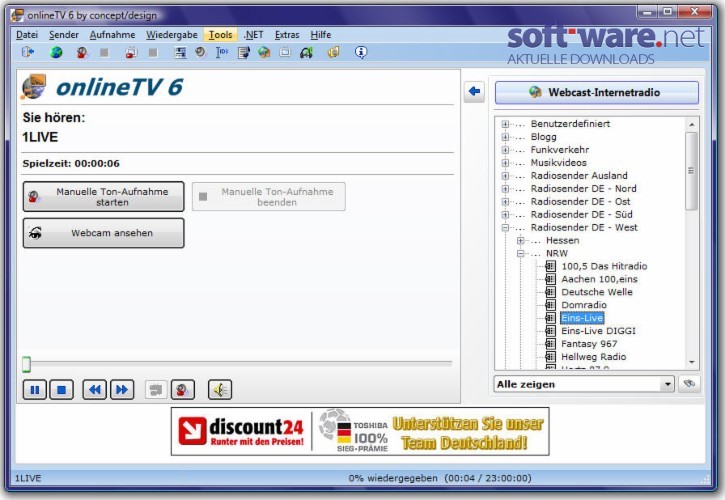Image resolution: width=725 pixels, height=500 pixels.
Task: Open the Sender menu
Action: point(64,35)
